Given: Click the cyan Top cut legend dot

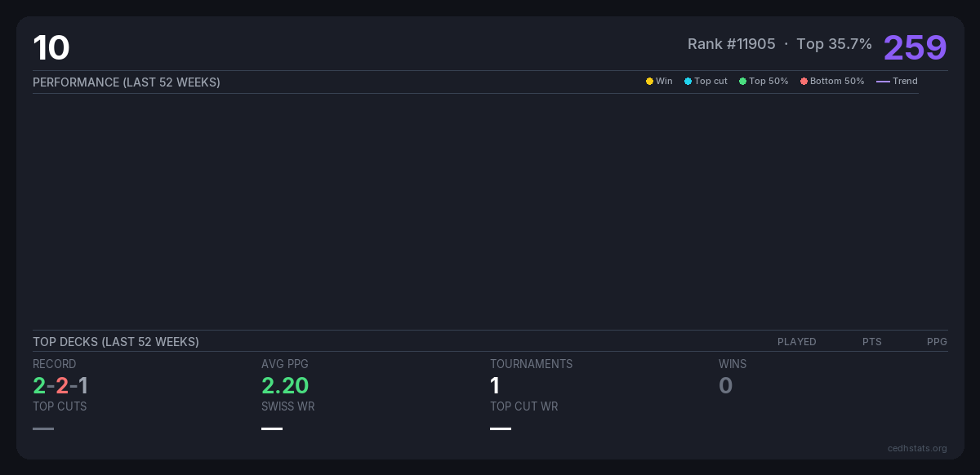Looking at the screenshot, I should pyautogui.click(x=688, y=82).
